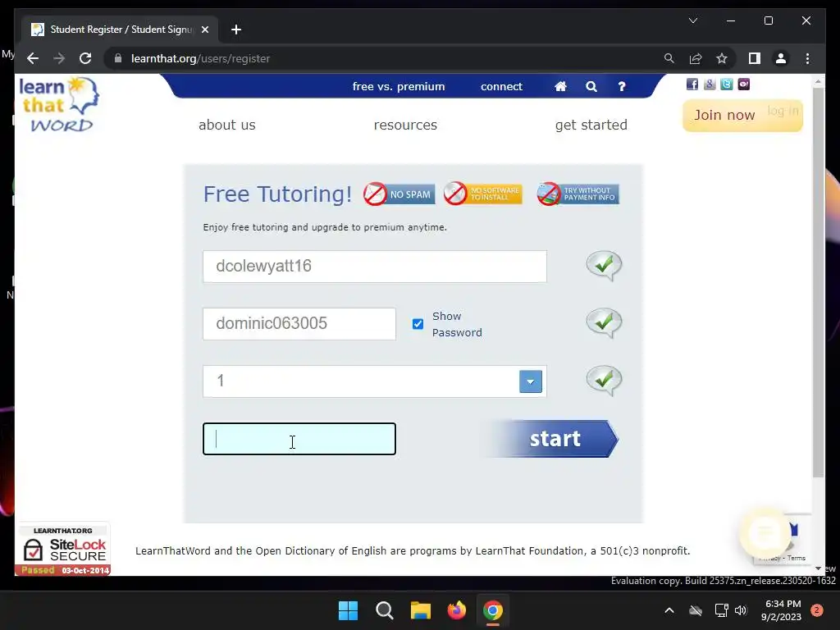Click the green checkmark beside the grade dropdown

[604, 381]
